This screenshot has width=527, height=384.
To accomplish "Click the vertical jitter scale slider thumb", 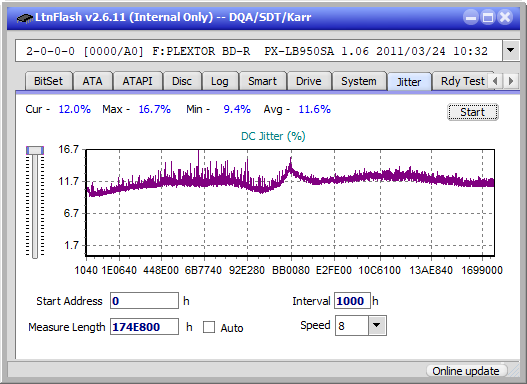I will point(35,150).
